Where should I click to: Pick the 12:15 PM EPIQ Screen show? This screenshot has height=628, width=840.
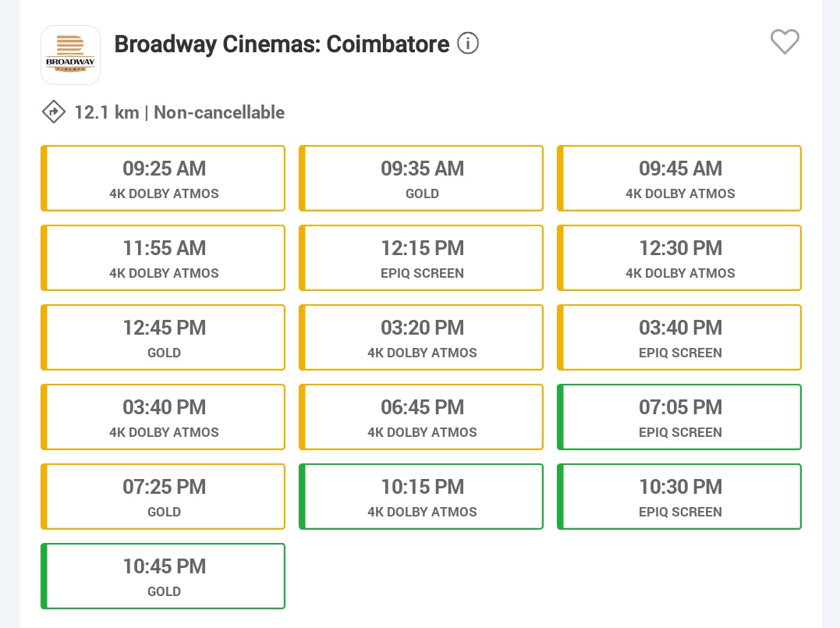tap(421, 258)
